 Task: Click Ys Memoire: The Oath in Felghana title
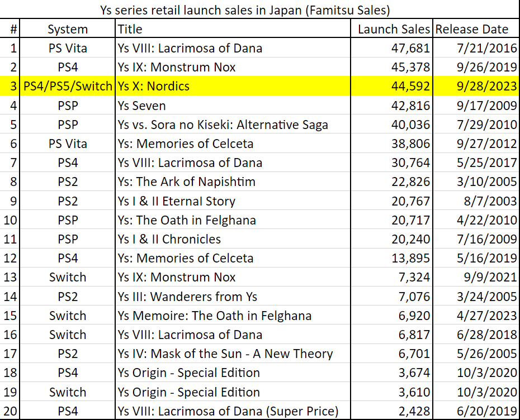[215, 316]
